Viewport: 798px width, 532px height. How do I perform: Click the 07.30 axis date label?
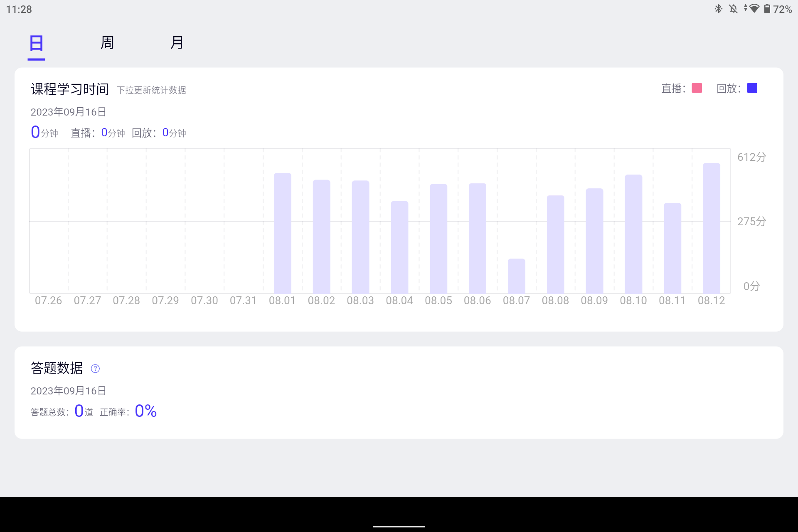tap(204, 300)
